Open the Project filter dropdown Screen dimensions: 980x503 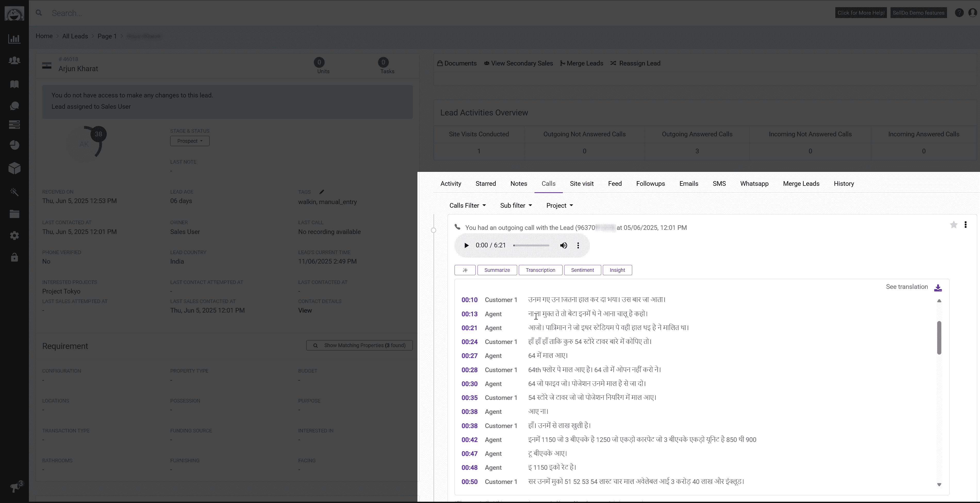[560, 206]
